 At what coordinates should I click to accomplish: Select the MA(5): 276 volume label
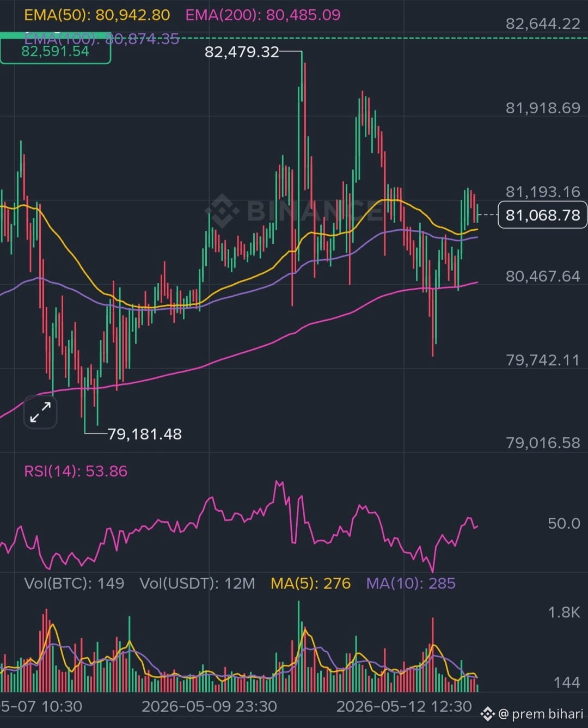(x=310, y=584)
